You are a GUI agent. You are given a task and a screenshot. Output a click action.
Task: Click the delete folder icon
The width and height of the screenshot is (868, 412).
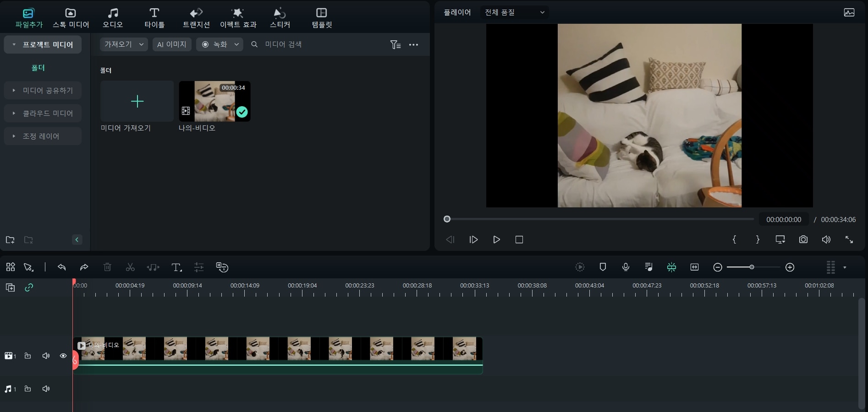click(x=28, y=240)
